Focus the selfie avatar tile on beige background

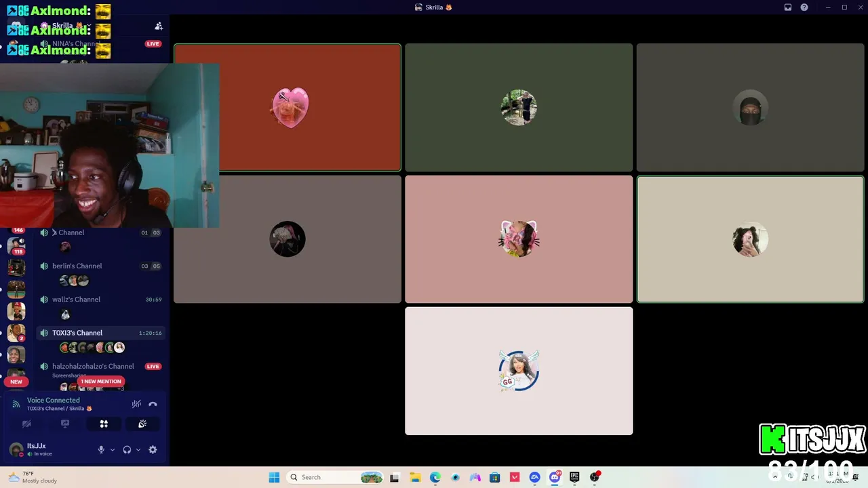(750, 239)
